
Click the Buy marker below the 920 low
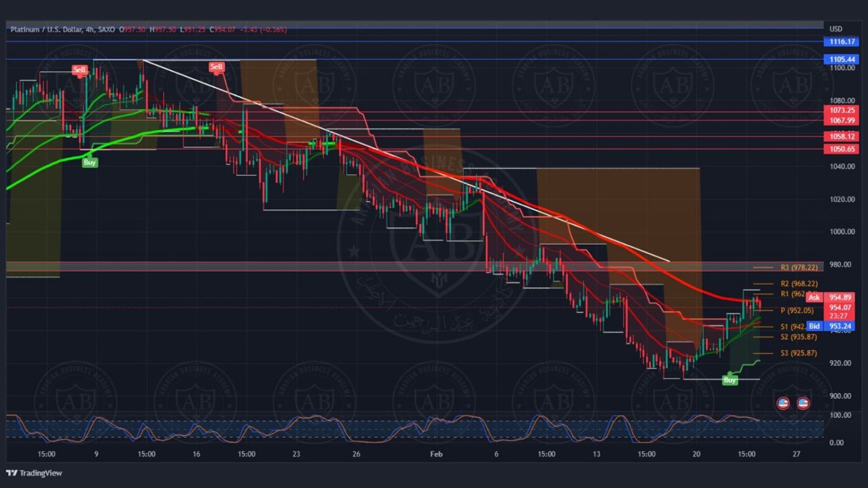coord(730,380)
